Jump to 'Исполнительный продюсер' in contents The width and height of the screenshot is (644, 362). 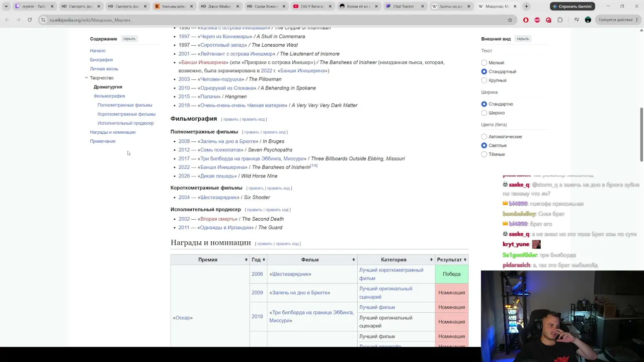click(x=126, y=123)
